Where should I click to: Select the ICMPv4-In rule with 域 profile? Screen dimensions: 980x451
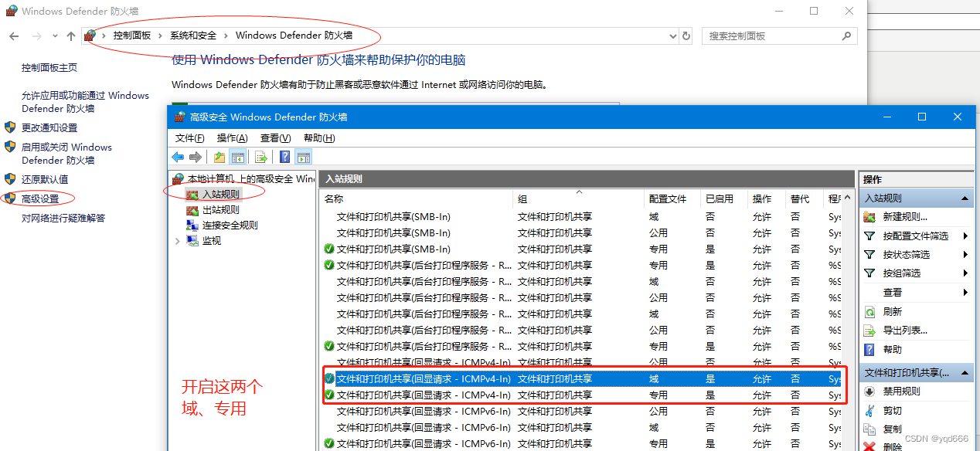coord(581,378)
